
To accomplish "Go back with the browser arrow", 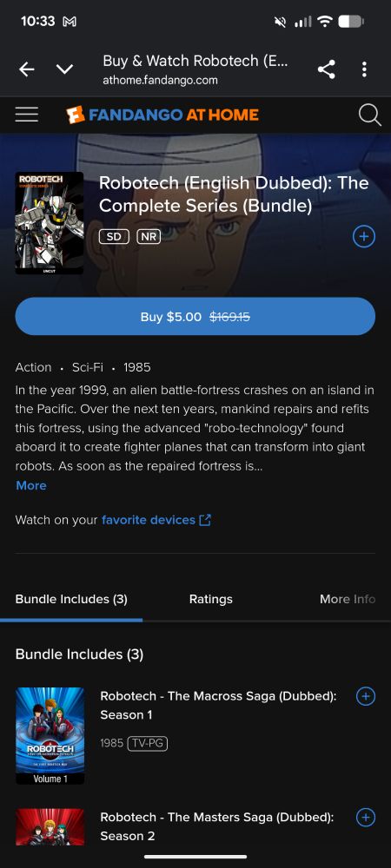I will (27, 69).
